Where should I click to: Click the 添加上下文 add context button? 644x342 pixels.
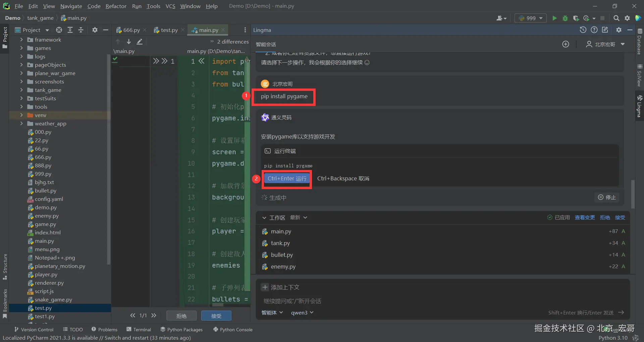(x=281, y=287)
